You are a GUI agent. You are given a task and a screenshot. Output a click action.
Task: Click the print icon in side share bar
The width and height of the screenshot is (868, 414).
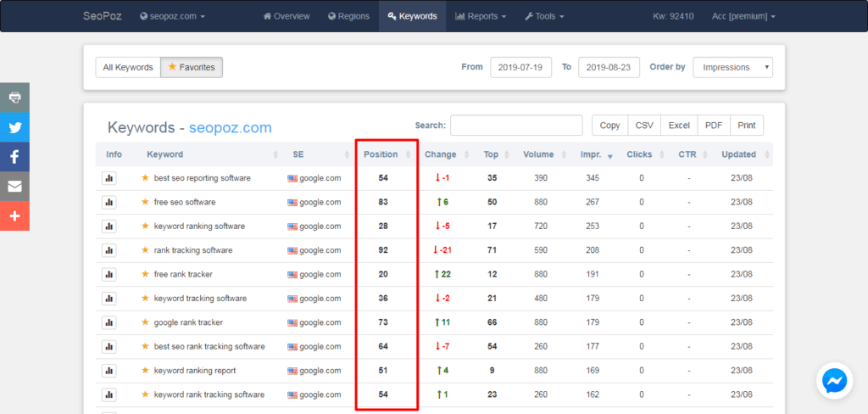(x=15, y=98)
